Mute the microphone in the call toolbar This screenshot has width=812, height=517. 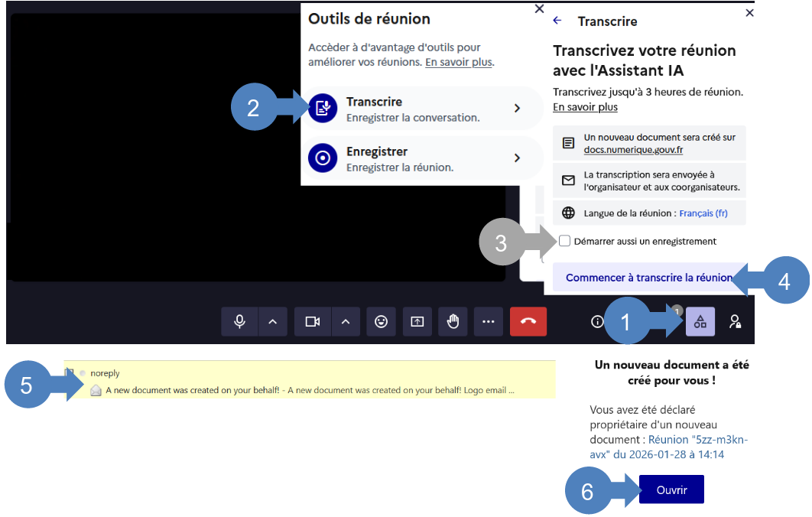tap(240, 322)
